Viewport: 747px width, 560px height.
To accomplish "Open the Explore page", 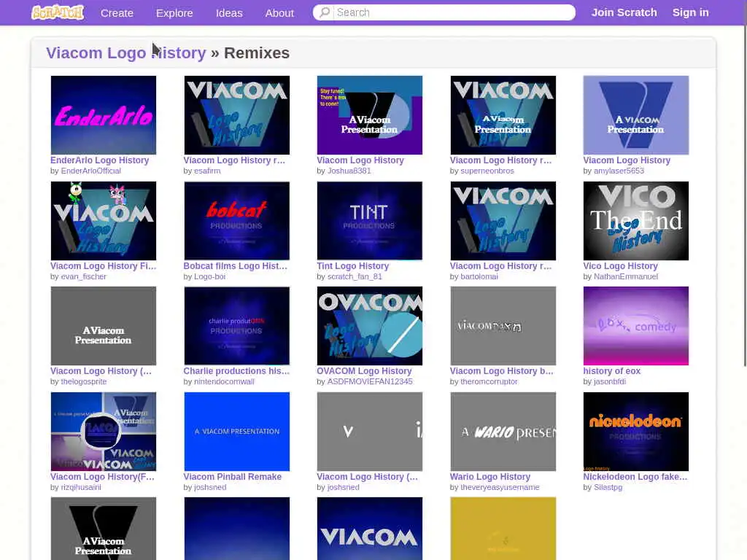I will click(174, 13).
